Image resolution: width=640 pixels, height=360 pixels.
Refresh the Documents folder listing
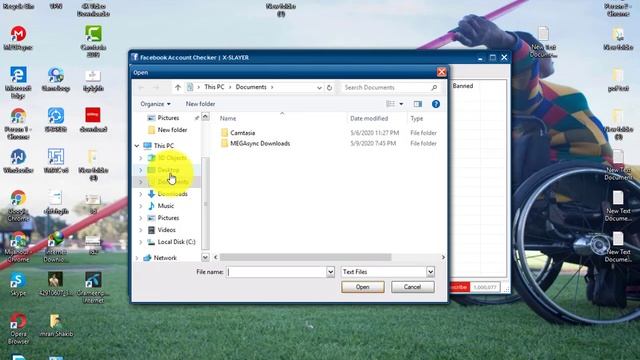329,87
